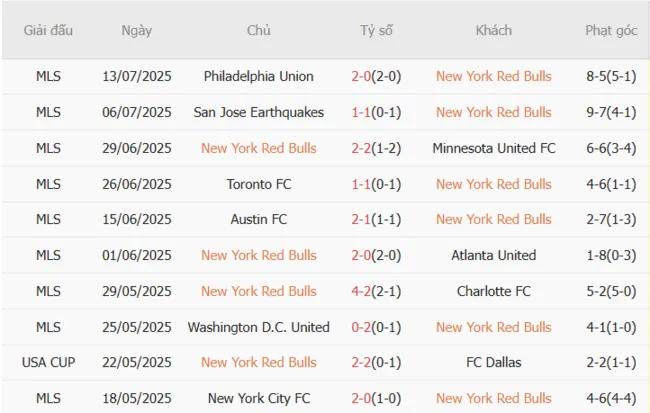The height and width of the screenshot is (413, 650).
Task: Click the Tỷ số column header
Action: tap(376, 30)
